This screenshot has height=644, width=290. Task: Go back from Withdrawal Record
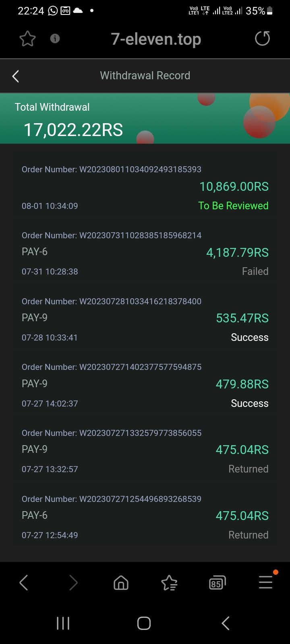click(x=16, y=76)
